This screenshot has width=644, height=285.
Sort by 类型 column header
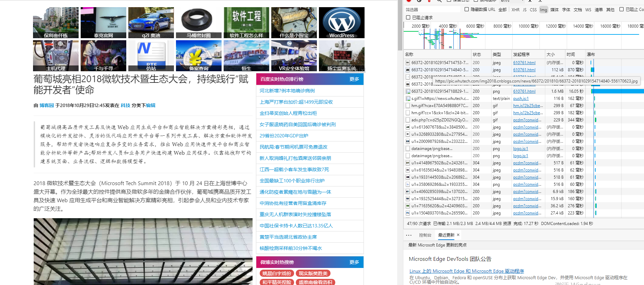tap(501, 55)
